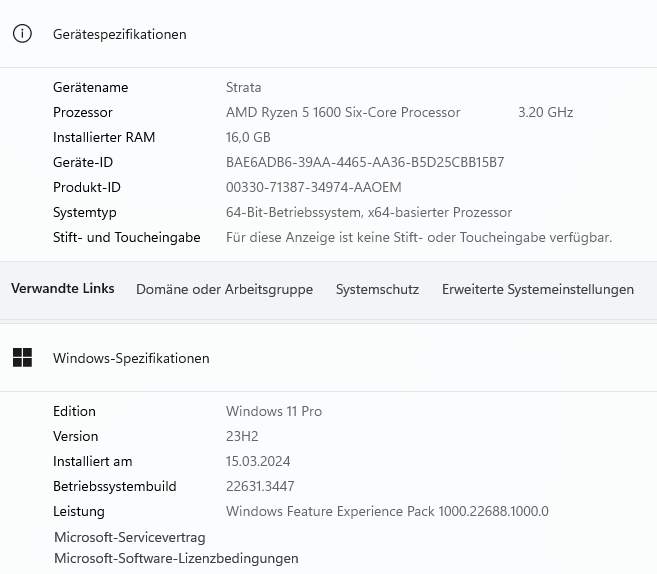Click the Stift- und Toucheingabe label

click(x=127, y=238)
